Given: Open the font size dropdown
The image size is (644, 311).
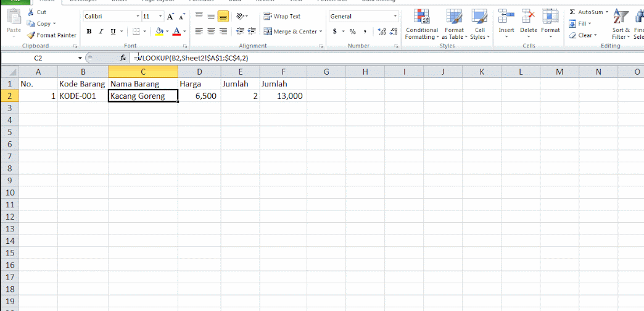Looking at the screenshot, I should [x=160, y=17].
